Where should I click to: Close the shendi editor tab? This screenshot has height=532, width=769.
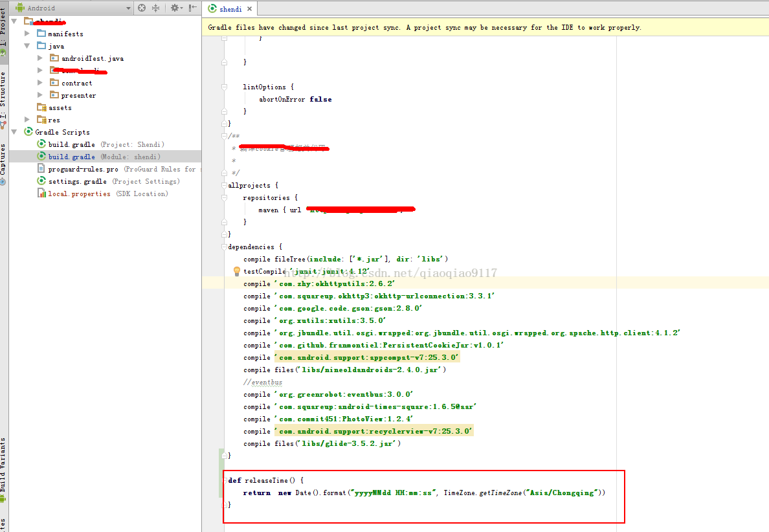[250, 9]
